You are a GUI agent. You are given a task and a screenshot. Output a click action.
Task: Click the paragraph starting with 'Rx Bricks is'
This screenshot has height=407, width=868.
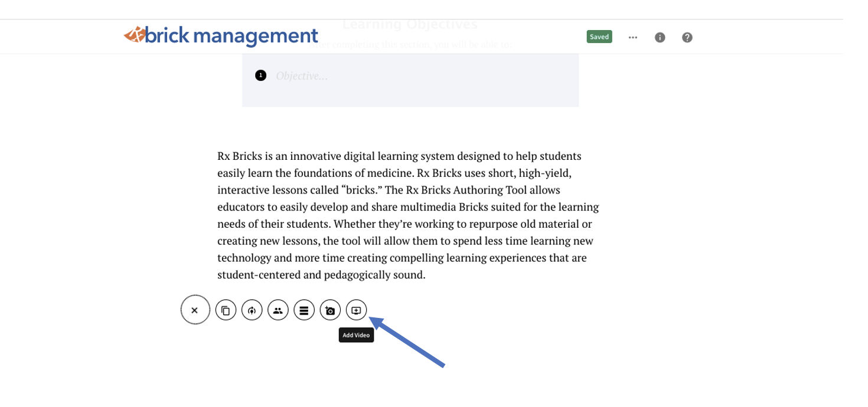[408, 215]
